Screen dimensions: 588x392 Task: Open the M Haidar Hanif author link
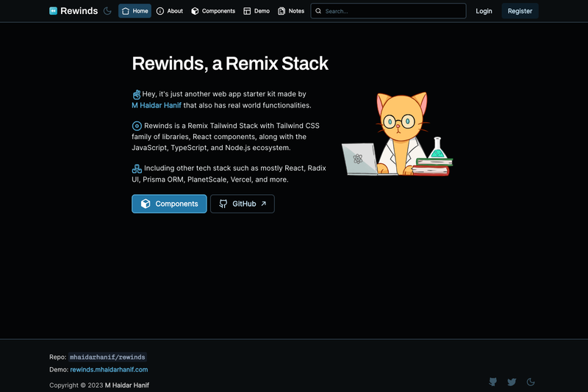tap(157, 105)
